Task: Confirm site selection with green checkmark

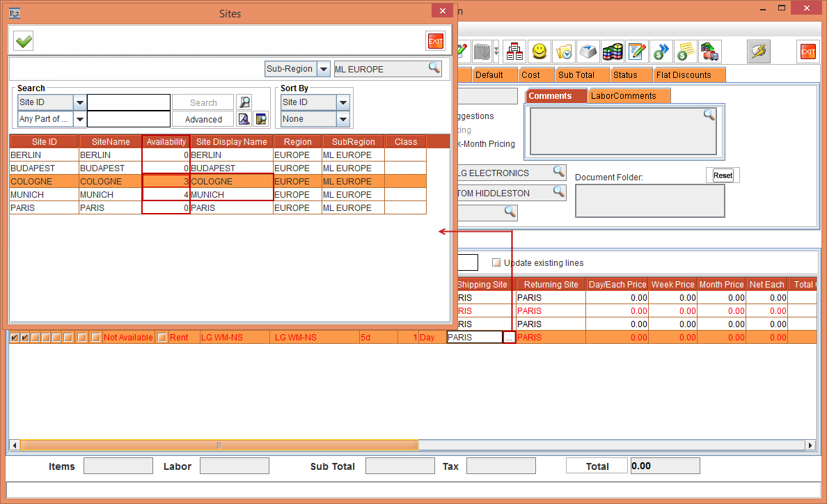Action: click(24, 42)
